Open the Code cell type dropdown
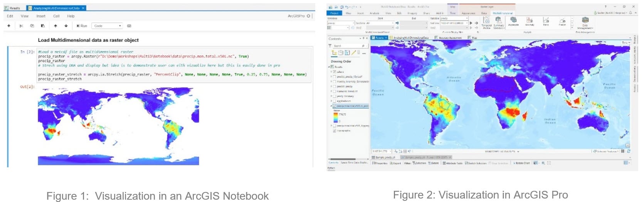644x202 pixels. 108,26
